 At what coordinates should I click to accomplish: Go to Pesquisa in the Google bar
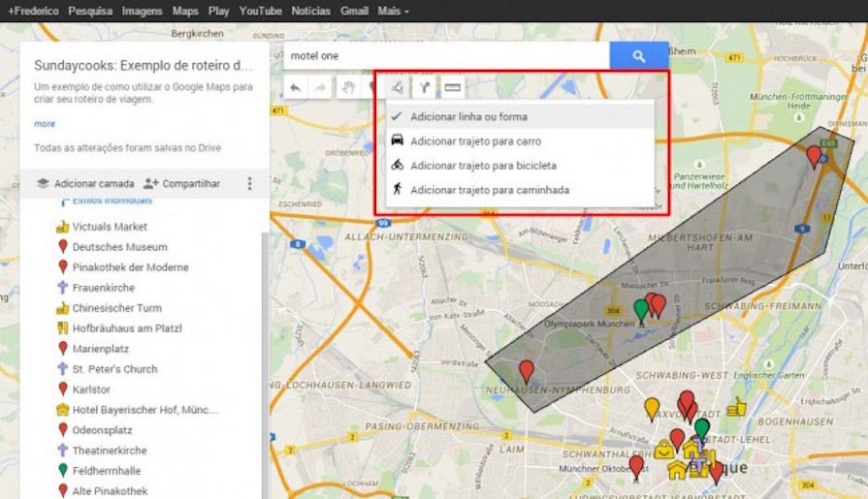(90, 11)
